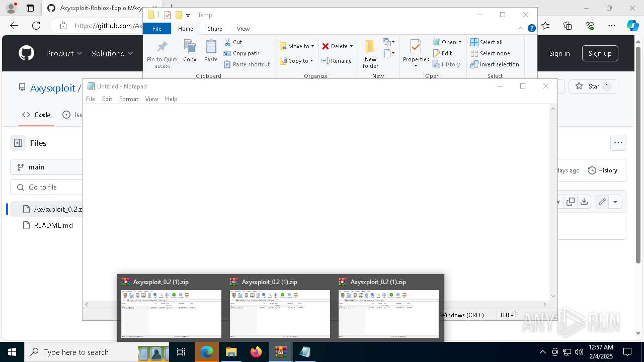
Task: Switch to the Share ribbon tab
Action: [x=215, y=29]
